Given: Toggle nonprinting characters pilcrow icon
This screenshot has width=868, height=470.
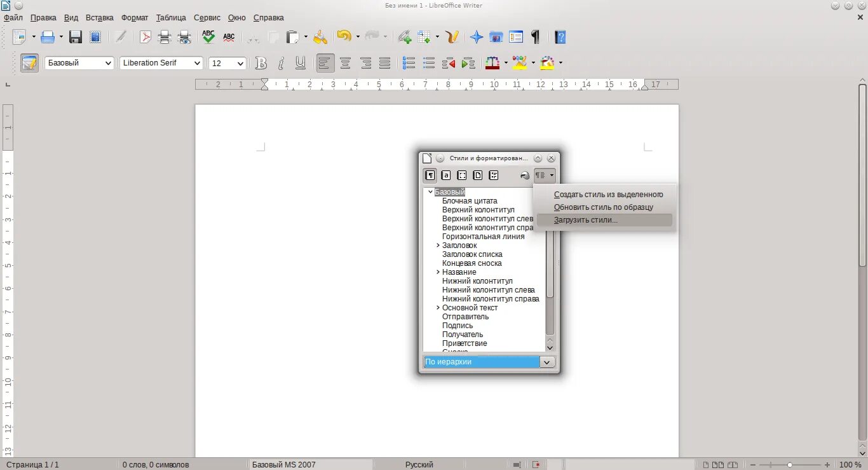Looking at the screenshot, I should click(536, 37).
